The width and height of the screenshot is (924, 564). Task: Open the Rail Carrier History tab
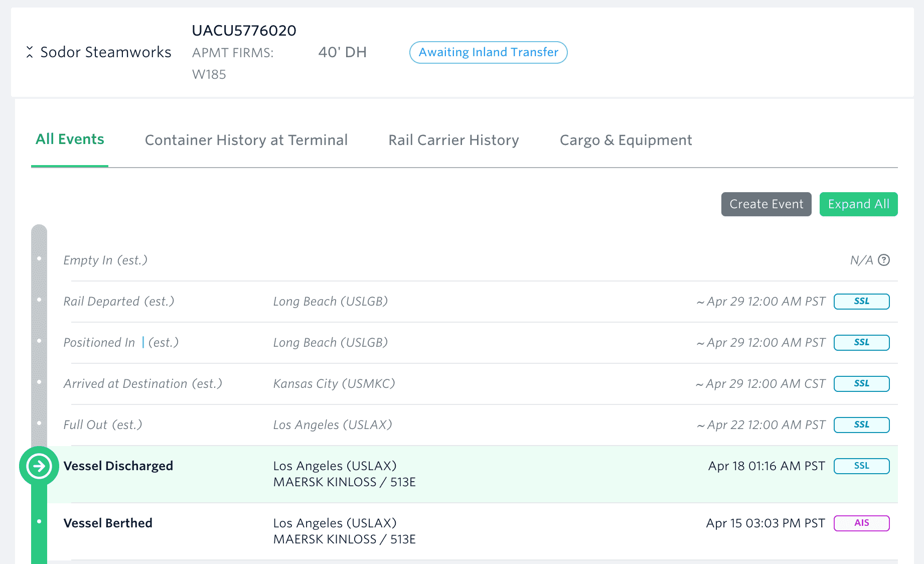(x=453, y=140)
